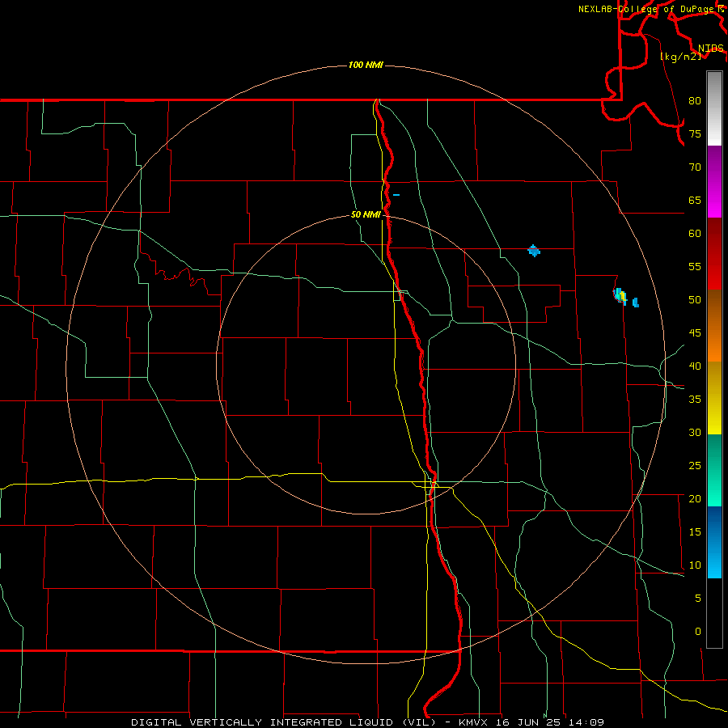Click the scale value 75
The image size is (728, 728).
point(695,133)
